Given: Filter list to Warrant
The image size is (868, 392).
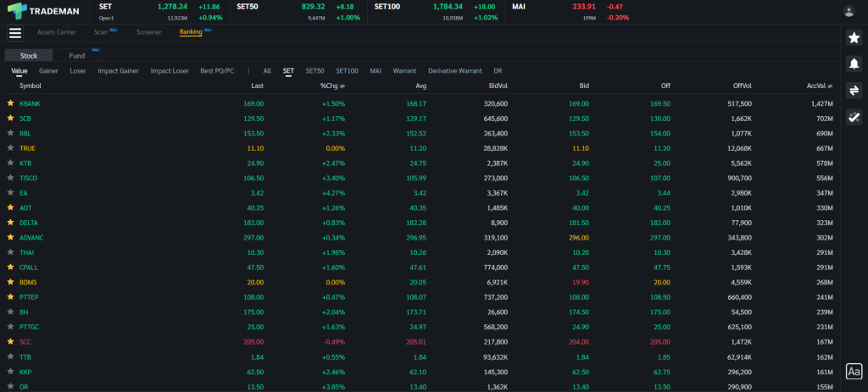Looking at the screenshot, I should point(404,71).
